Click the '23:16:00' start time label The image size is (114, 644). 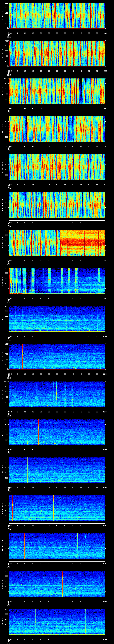(x=9, y=601)
